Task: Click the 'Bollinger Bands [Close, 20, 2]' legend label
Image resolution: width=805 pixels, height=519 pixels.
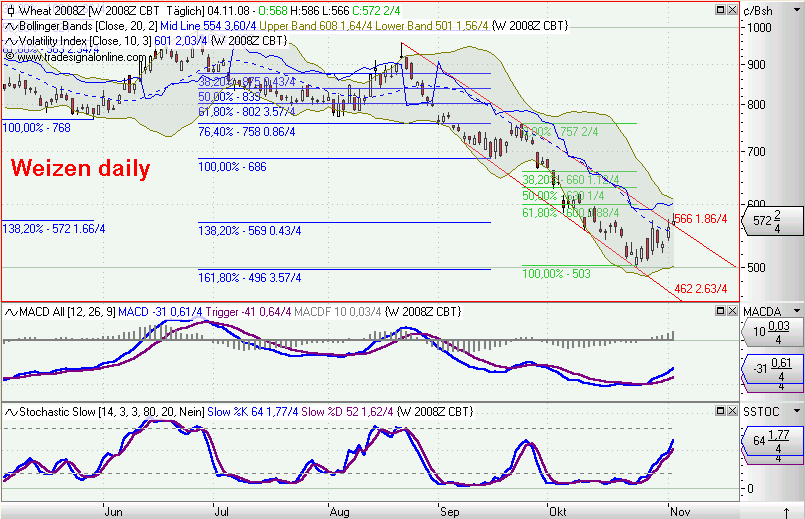Action: [x=88, y=26]
